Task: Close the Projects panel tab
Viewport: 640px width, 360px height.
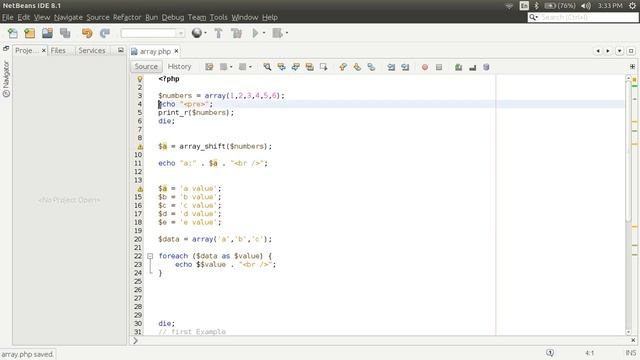Action: tap(44, 50)
